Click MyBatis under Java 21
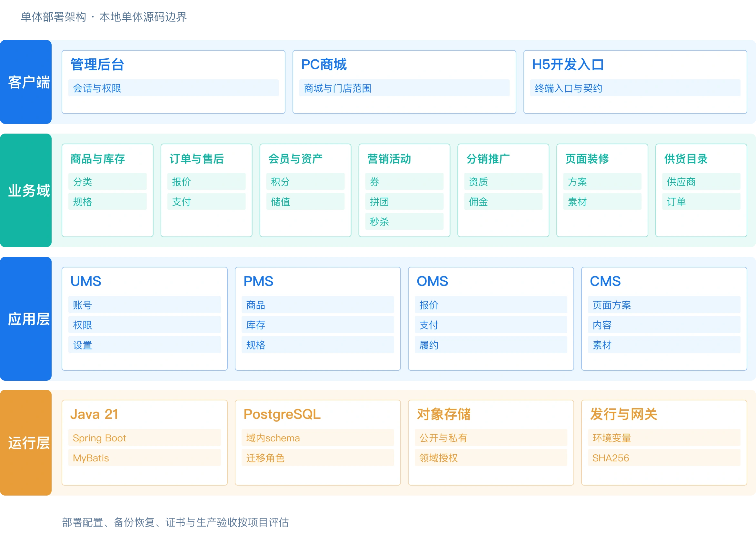 pyautogui.click(x=144, y=458)
